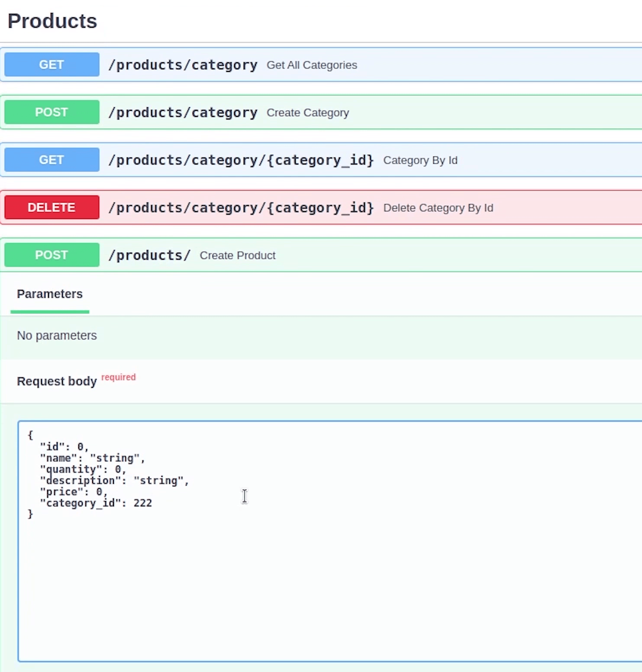Click the GET badge for Category By Id
This screenshot has height=672, width=642.
click(52, 160)
